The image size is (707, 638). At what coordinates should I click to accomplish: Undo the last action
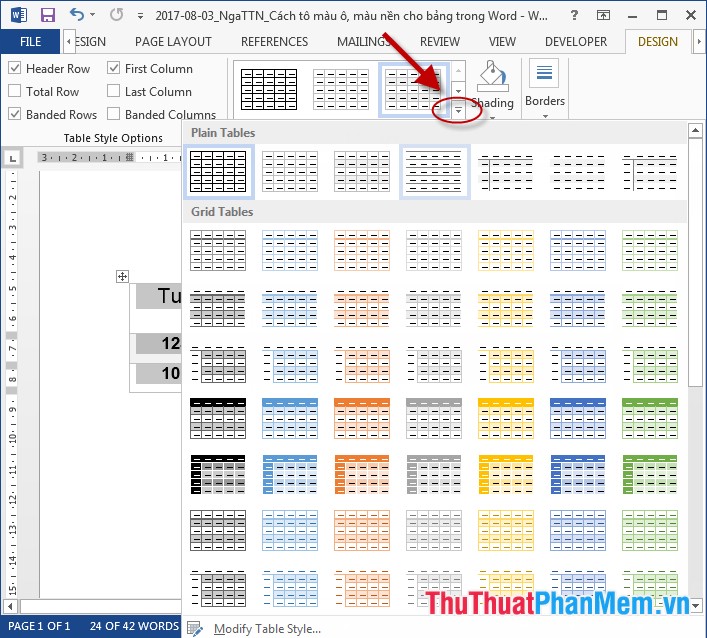[76, 14]
